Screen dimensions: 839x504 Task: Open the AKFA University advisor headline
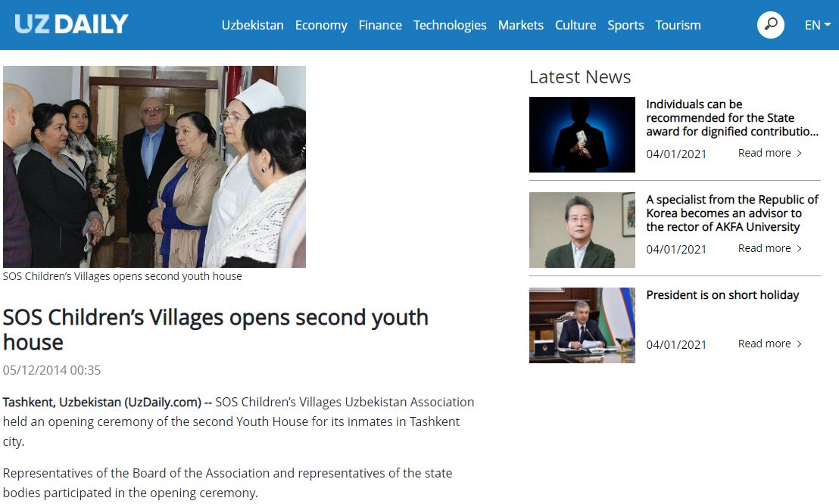click(732, 213)
